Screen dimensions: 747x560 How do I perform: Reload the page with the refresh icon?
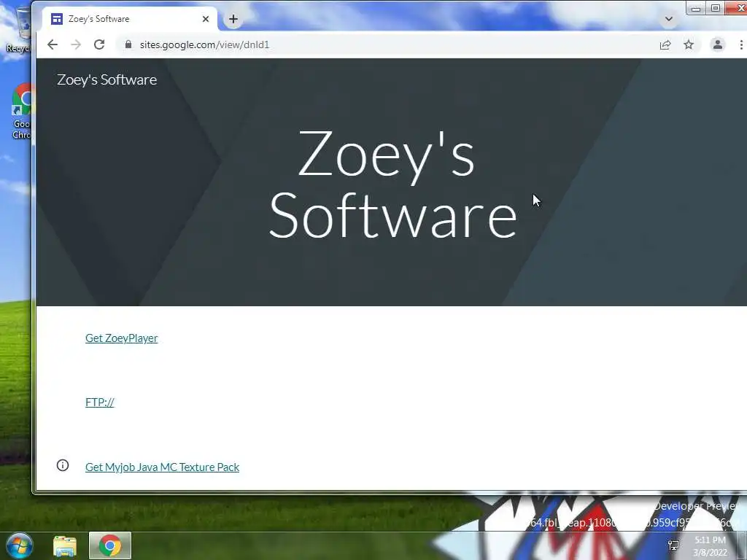pos(99,44)
